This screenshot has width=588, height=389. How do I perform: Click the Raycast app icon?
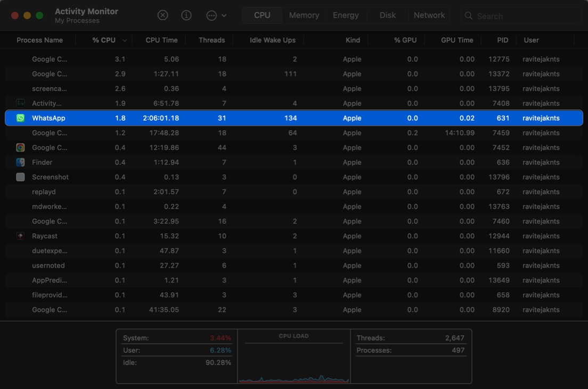pos(20,236)
